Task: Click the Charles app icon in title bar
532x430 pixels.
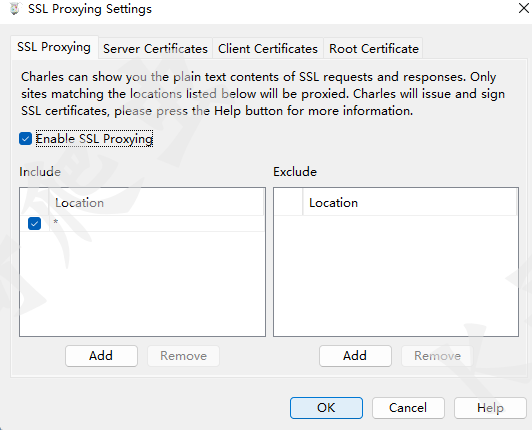Action: pos(15,9)
